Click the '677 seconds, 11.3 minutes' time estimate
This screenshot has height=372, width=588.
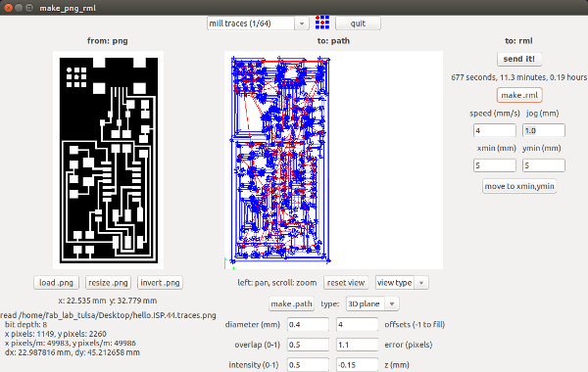click(519, 77)
